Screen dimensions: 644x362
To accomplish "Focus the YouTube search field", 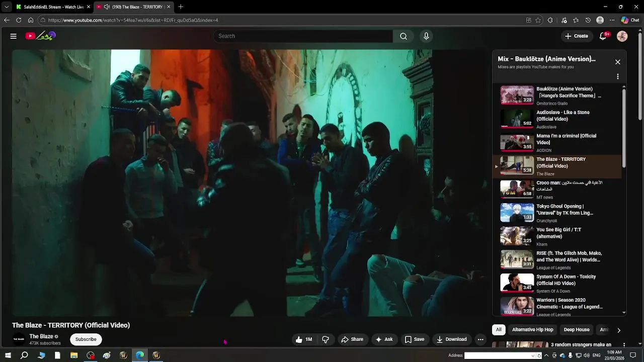I will point(303,36).
